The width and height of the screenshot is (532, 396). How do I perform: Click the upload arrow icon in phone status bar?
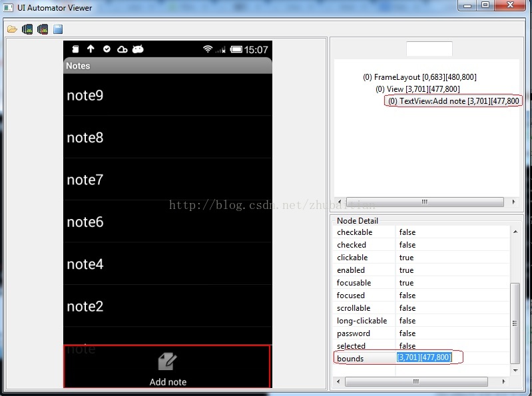[91, 49]
